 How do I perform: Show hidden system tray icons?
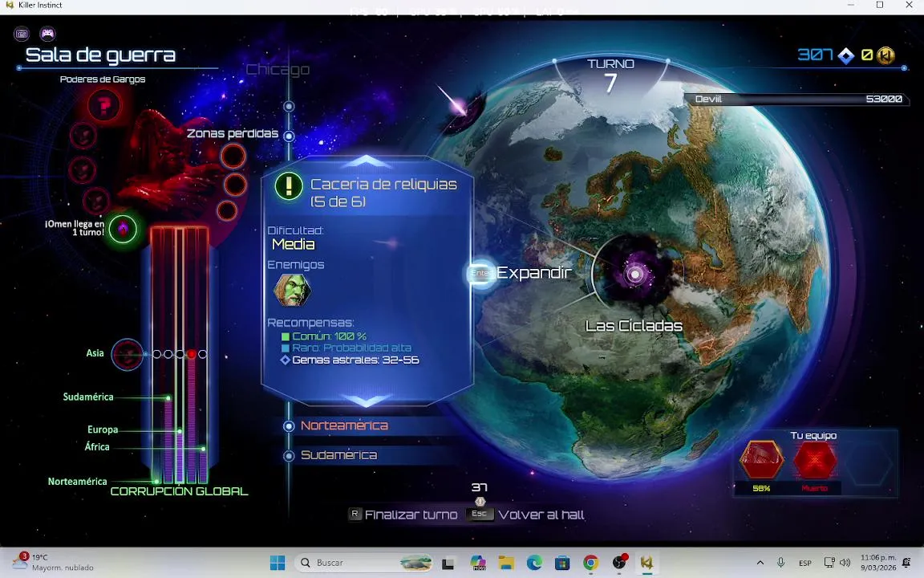tap(760, 563)
